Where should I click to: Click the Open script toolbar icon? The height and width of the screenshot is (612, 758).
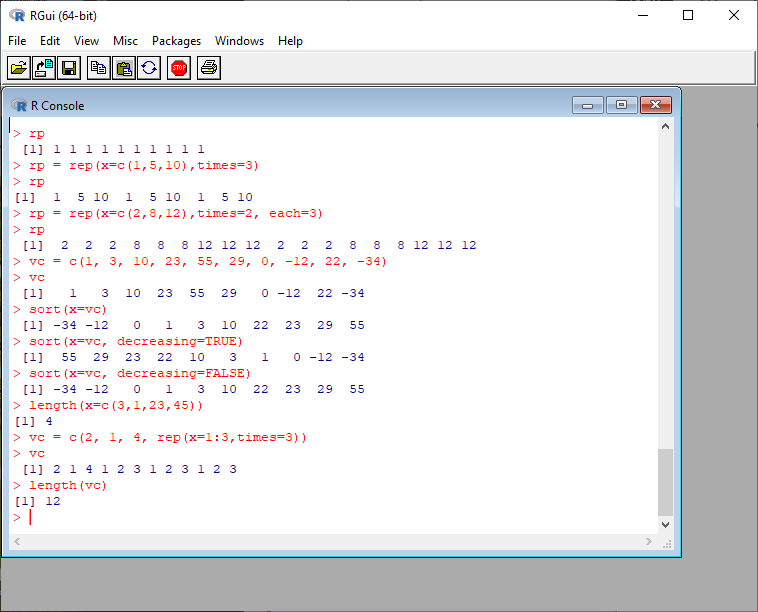tap(19, 68)
